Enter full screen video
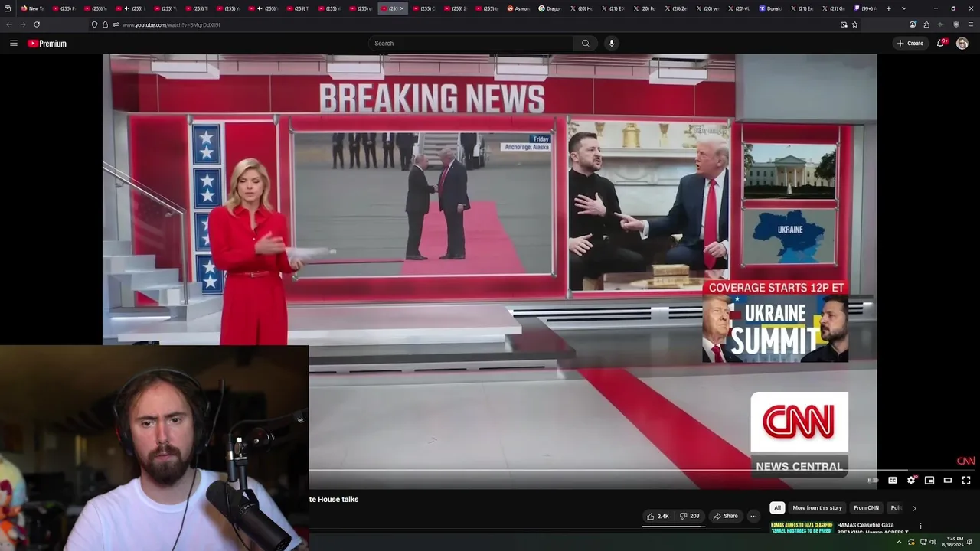 coord(966,481)
